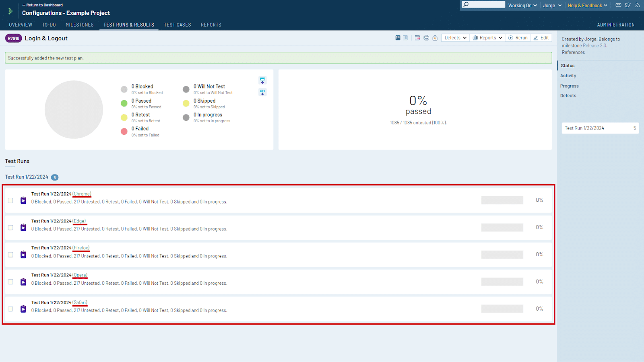Check the checkbox for Test Run Chrome

click(x=10, y=200)
